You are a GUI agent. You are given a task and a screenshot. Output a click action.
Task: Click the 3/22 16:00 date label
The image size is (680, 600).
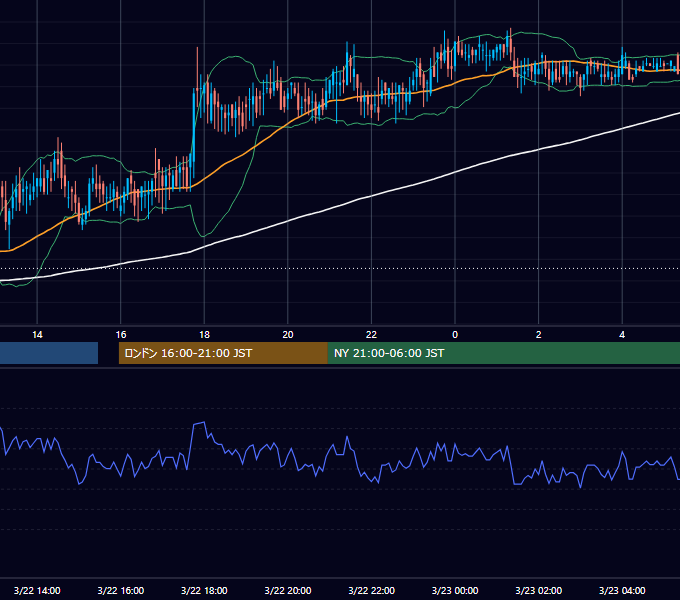tap(121, 590)
